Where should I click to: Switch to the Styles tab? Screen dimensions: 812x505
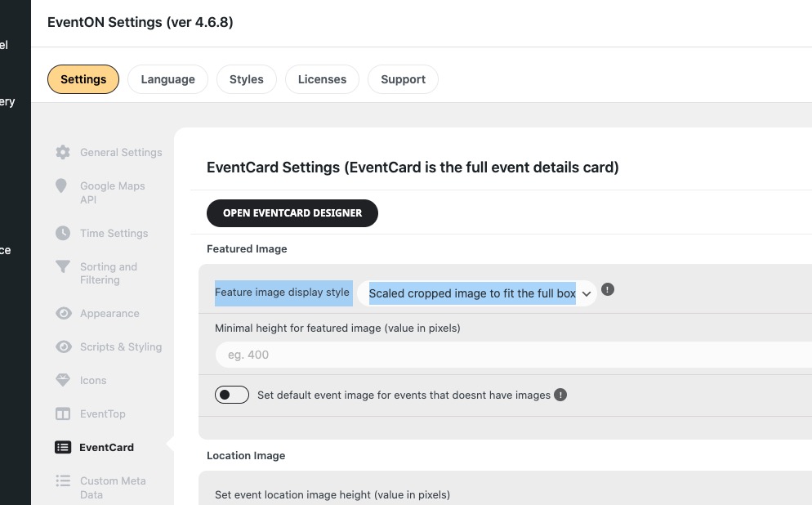247,79
